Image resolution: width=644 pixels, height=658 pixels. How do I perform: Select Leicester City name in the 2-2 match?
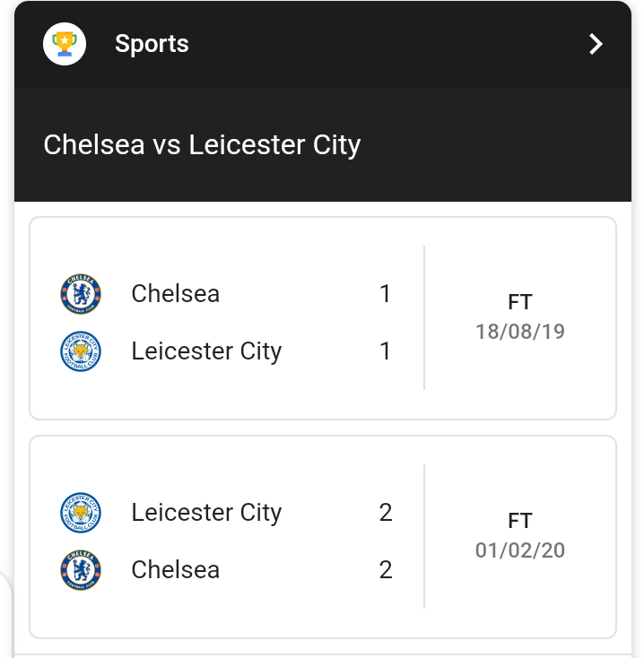coord(206,513)
